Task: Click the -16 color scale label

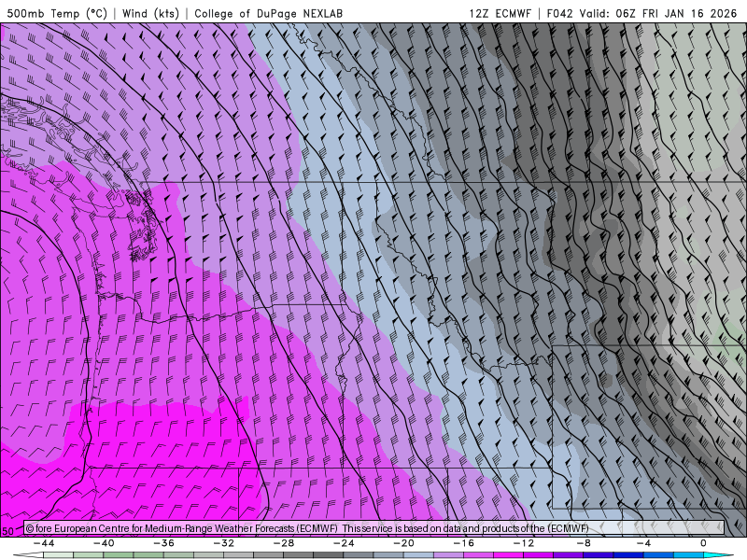Action: (x=463, y=543)
